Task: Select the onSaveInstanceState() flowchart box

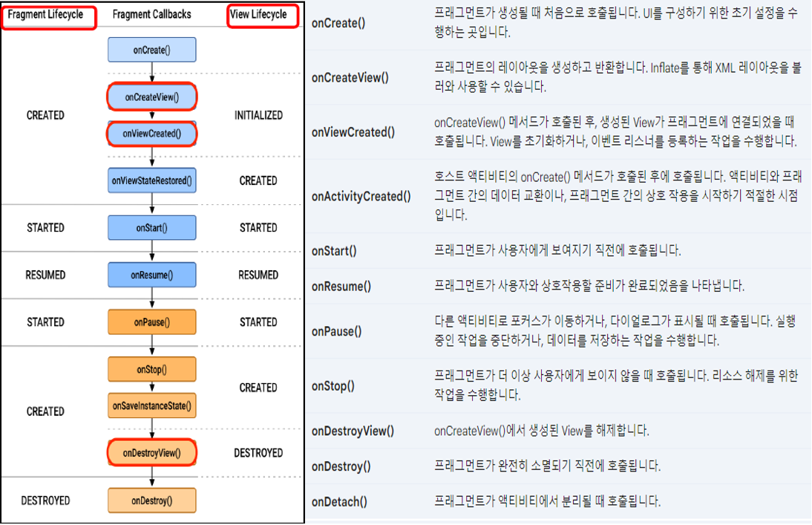Action: tap(151, 405)
